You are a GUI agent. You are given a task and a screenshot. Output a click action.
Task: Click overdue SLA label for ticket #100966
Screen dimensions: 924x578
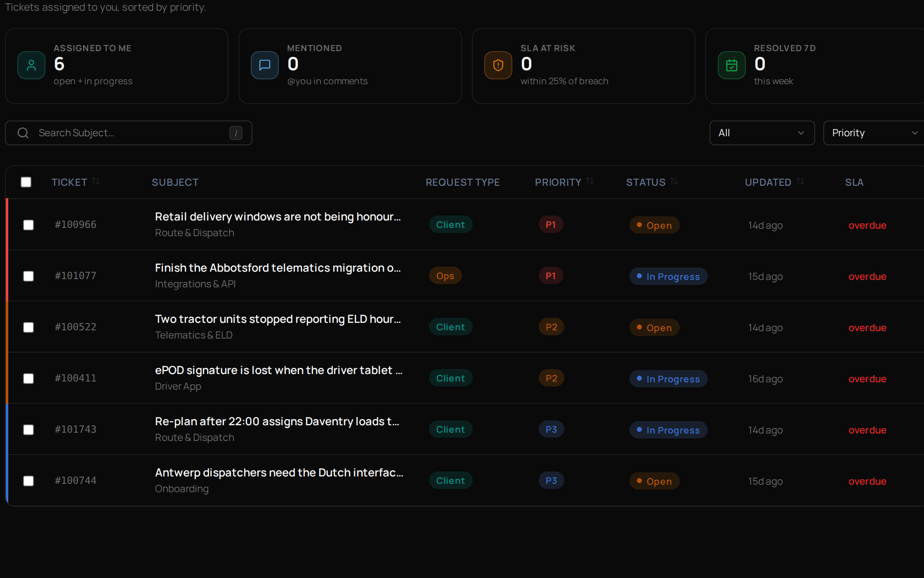coord(867,225)
